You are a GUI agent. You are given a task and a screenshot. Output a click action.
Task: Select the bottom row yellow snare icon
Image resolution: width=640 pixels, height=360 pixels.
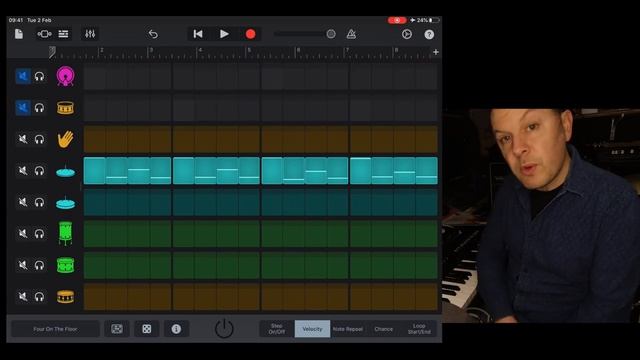(65, 297)
